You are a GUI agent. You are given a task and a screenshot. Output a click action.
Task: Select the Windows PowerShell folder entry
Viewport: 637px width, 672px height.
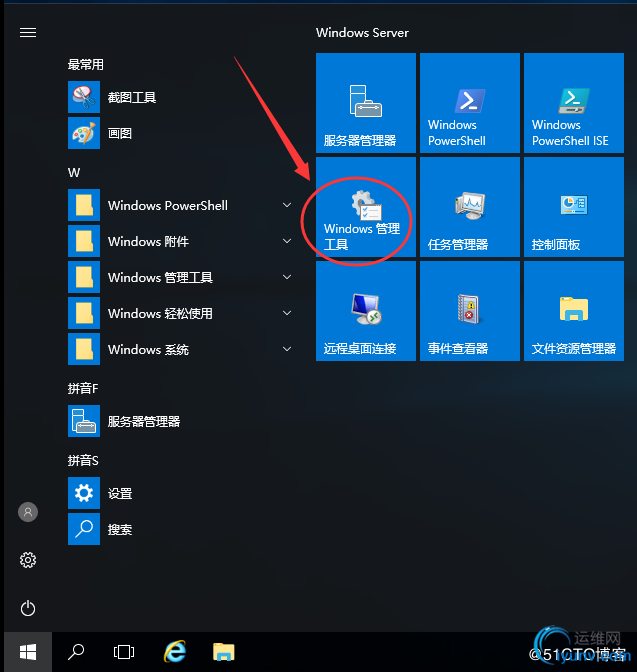[x=180, y=205]
